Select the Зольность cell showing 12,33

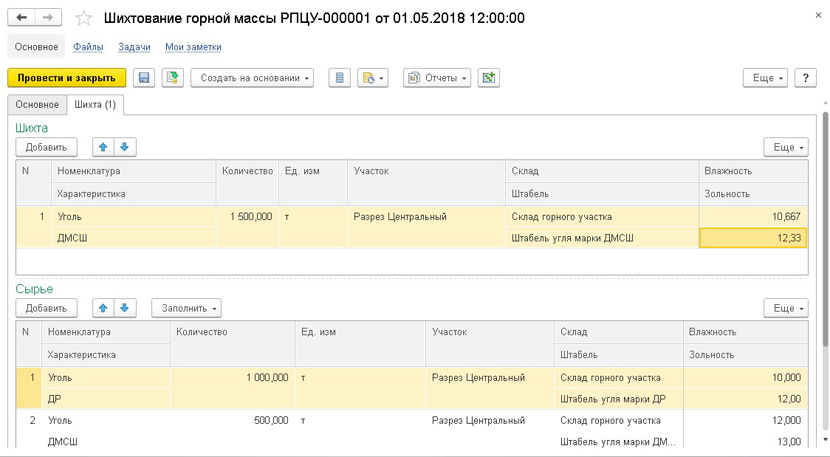coord(753,237)
